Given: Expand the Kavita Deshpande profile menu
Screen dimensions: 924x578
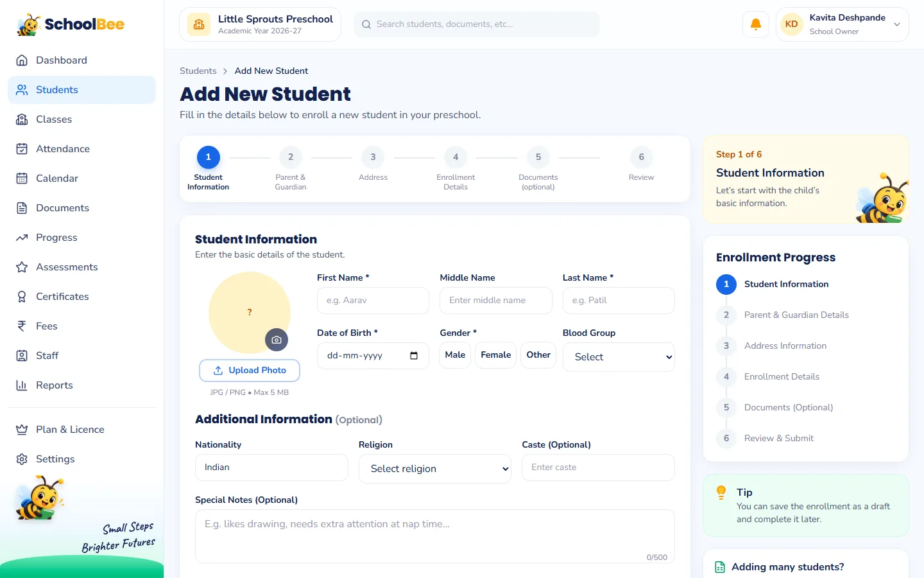Looking at the screenshot, I should pos(842,24).
